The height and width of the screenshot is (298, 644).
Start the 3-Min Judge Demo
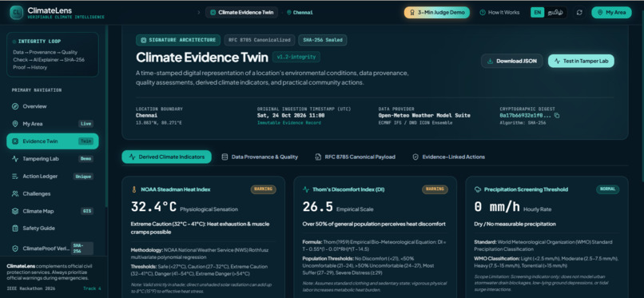(437, 12)
